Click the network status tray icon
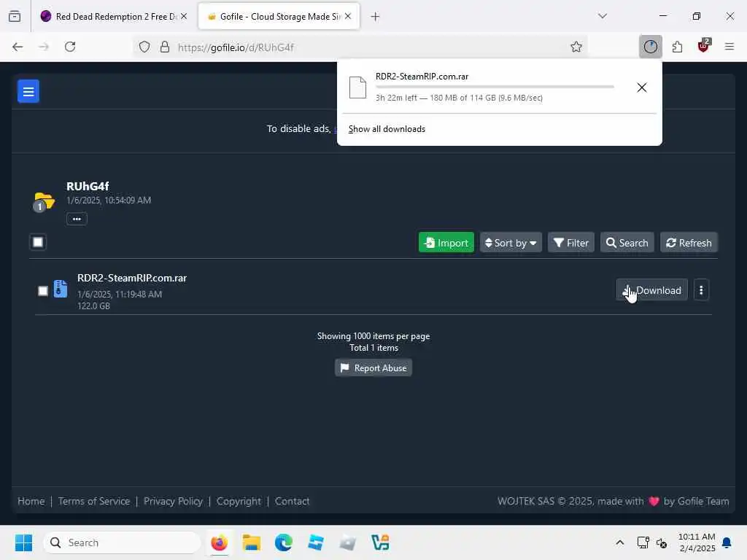 click(x=643, y=542)
